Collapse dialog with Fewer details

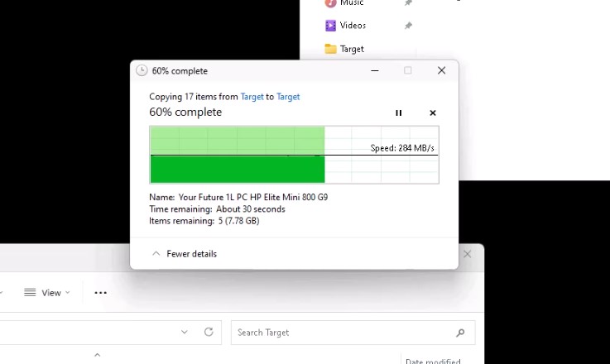tap(184, 254)
